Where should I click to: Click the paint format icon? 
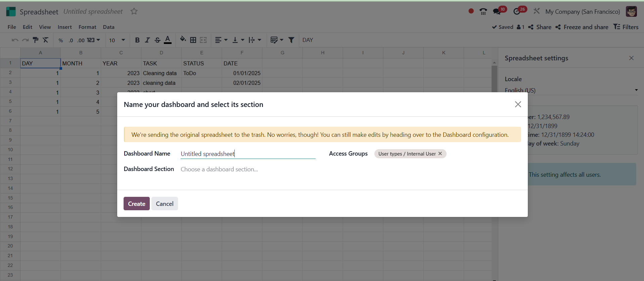[x=36, y=40]
